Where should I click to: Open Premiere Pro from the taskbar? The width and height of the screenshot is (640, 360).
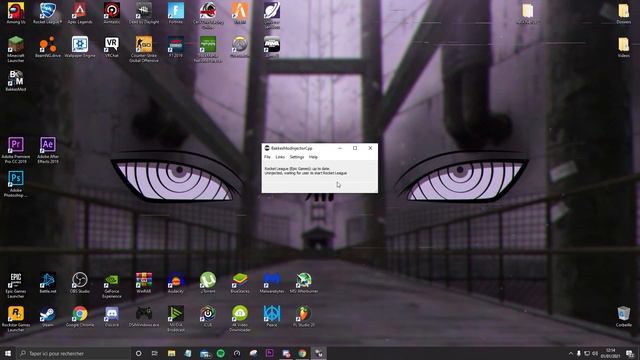tap(270, 353)
